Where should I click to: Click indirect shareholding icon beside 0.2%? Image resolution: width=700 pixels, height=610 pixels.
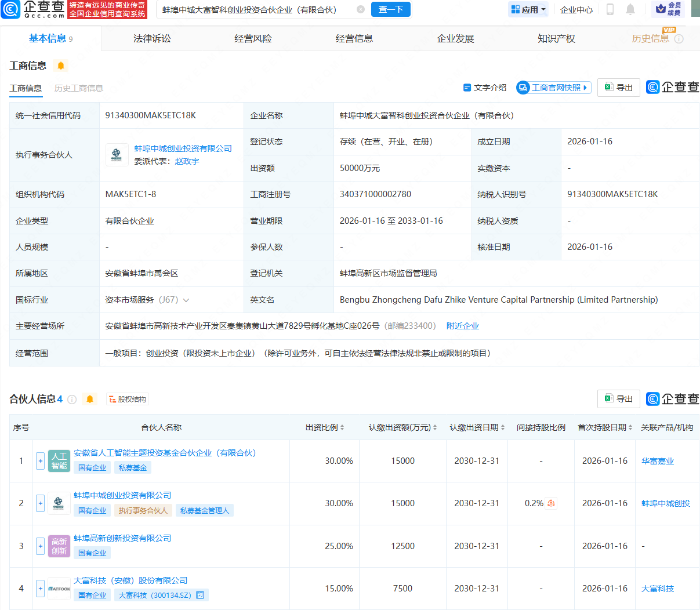tap(551, 503)
